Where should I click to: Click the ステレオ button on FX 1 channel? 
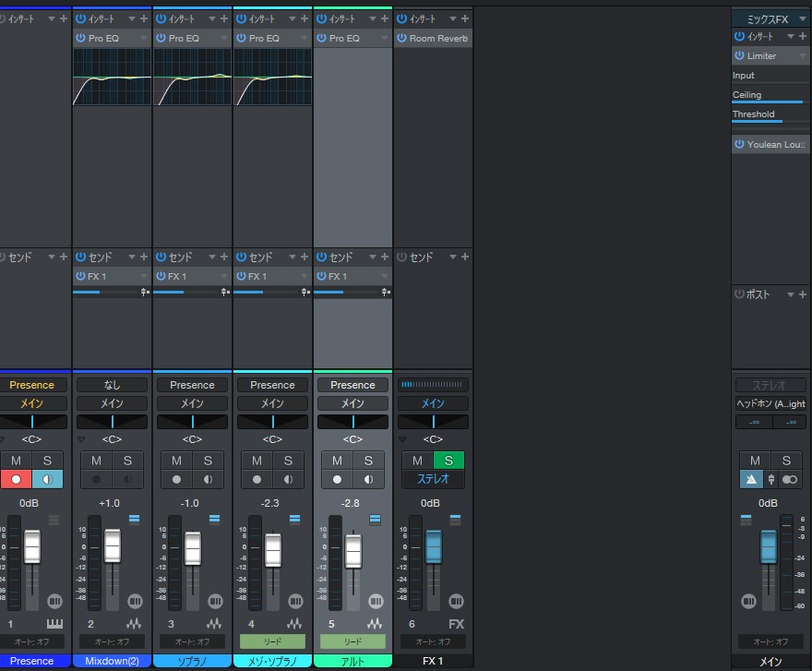click(x=432, y=478)
